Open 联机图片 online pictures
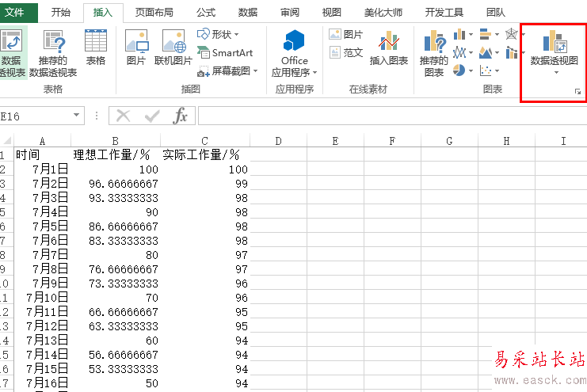The width and height of the screenshot is (587, 392). tap(173, 48)
